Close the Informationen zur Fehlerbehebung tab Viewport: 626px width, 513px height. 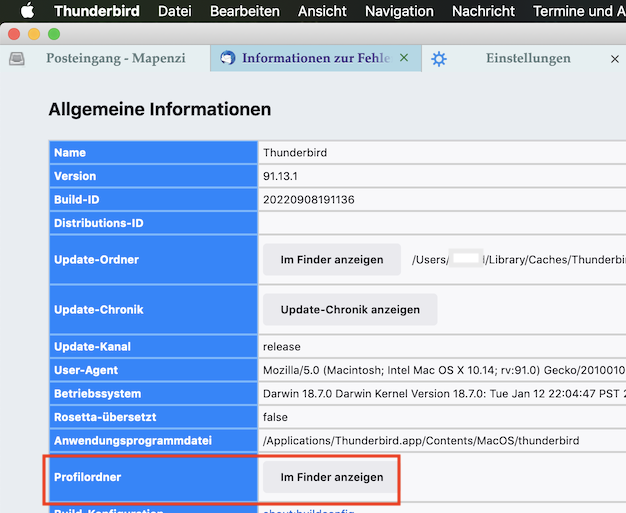[404, 58]
